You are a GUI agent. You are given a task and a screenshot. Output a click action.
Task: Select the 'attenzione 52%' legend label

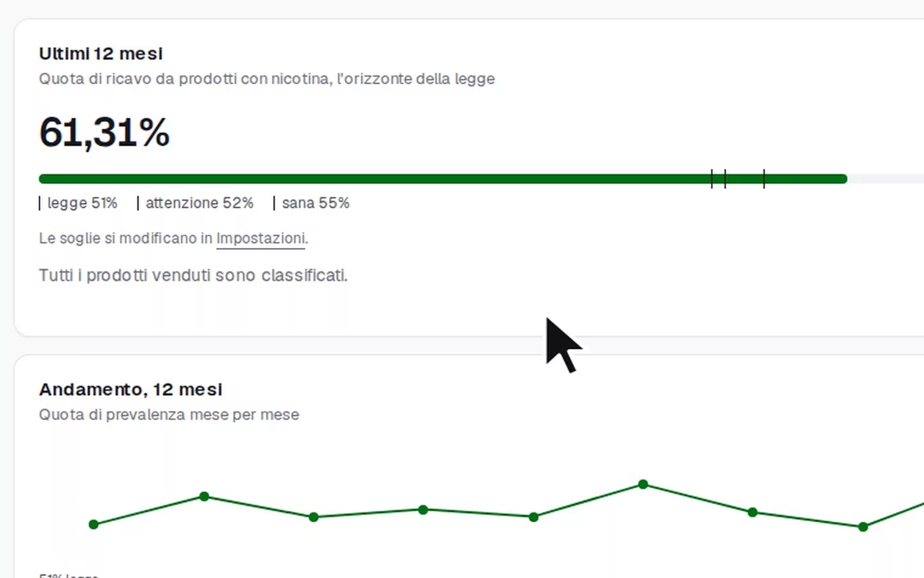coord(196,203)
